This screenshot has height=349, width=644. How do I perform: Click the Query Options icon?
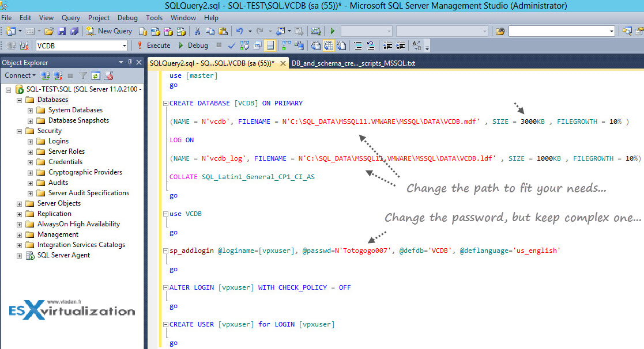pos(258,45)
